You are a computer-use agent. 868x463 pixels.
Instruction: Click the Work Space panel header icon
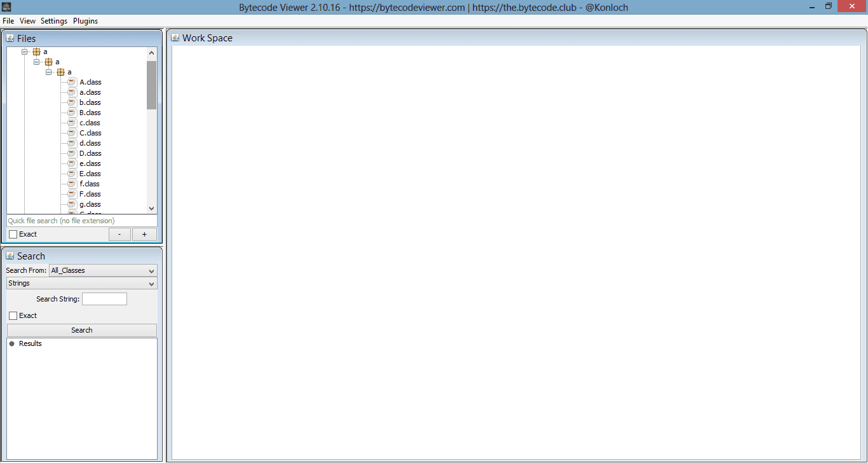[175, 38]
